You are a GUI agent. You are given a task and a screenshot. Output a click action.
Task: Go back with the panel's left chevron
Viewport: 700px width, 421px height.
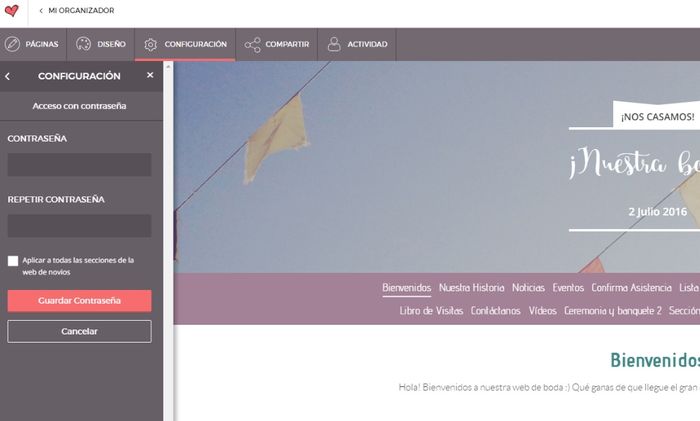tap(8, 76)
